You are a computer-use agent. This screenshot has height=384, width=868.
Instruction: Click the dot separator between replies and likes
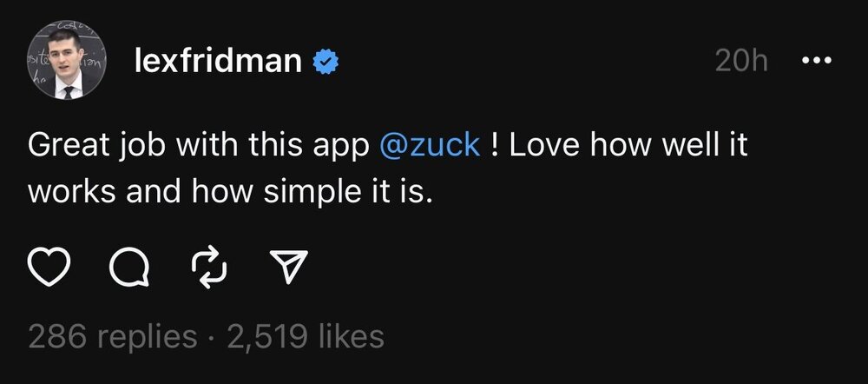coord(213,335)
